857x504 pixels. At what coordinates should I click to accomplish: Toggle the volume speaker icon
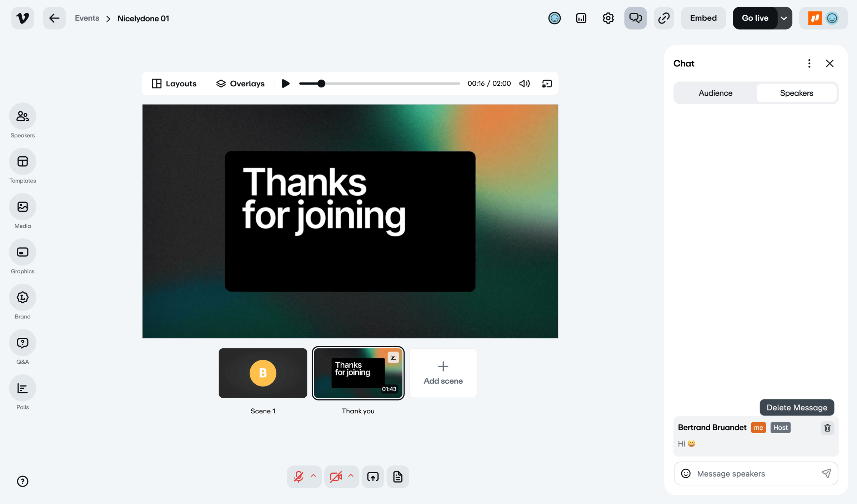point(525,84)
